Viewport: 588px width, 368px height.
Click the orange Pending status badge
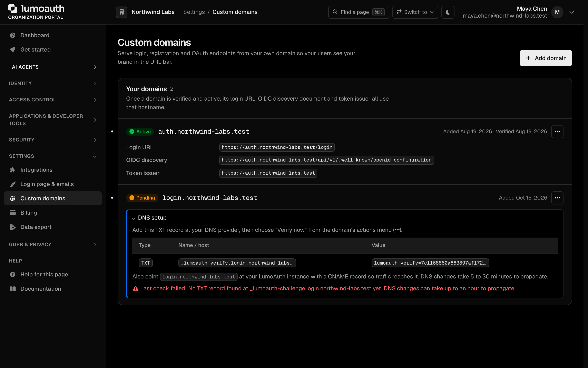[x=142, y=198]
